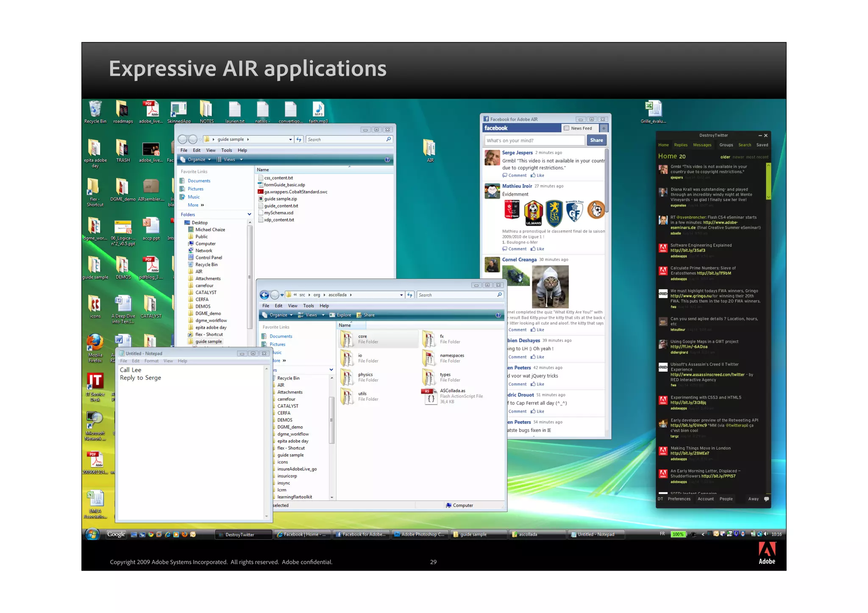
Task: Select css_content.txt in guide sample window
Action: tap(278, 178)
